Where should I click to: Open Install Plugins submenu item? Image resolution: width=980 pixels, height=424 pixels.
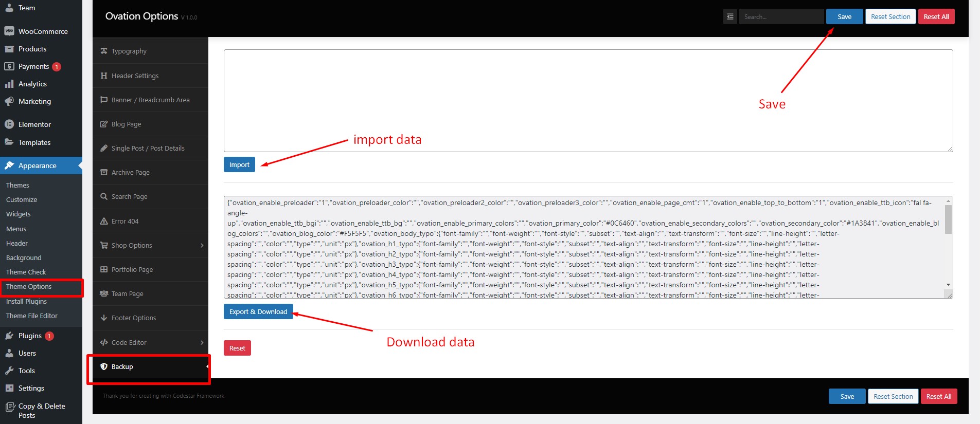click(26, 301)
